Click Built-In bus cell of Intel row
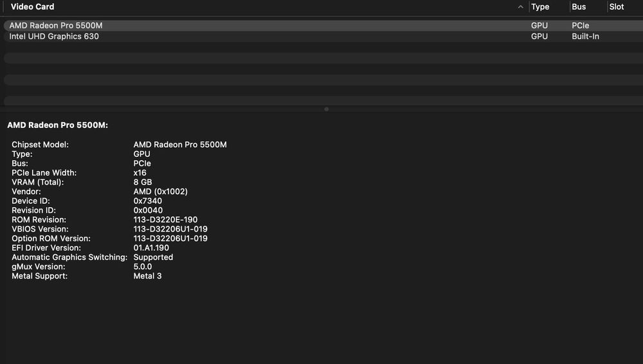 point(585,37)
